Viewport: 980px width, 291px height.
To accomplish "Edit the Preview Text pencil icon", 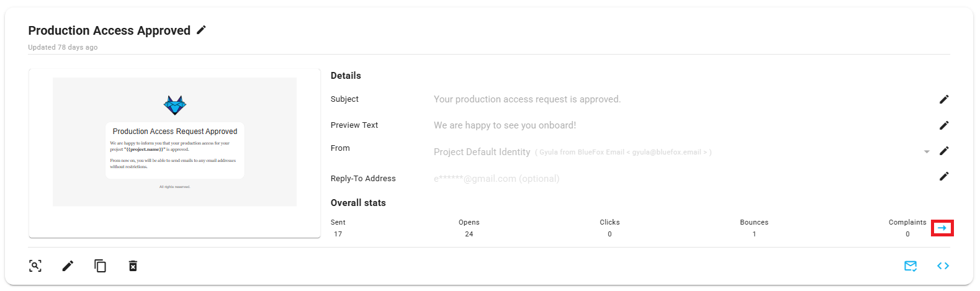I will point(944,125).
